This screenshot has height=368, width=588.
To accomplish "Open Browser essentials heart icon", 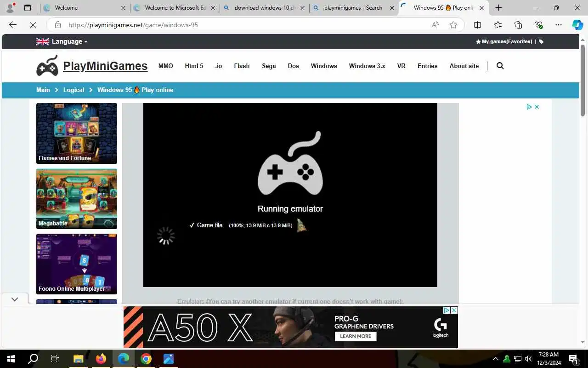I will click(538, 25).
